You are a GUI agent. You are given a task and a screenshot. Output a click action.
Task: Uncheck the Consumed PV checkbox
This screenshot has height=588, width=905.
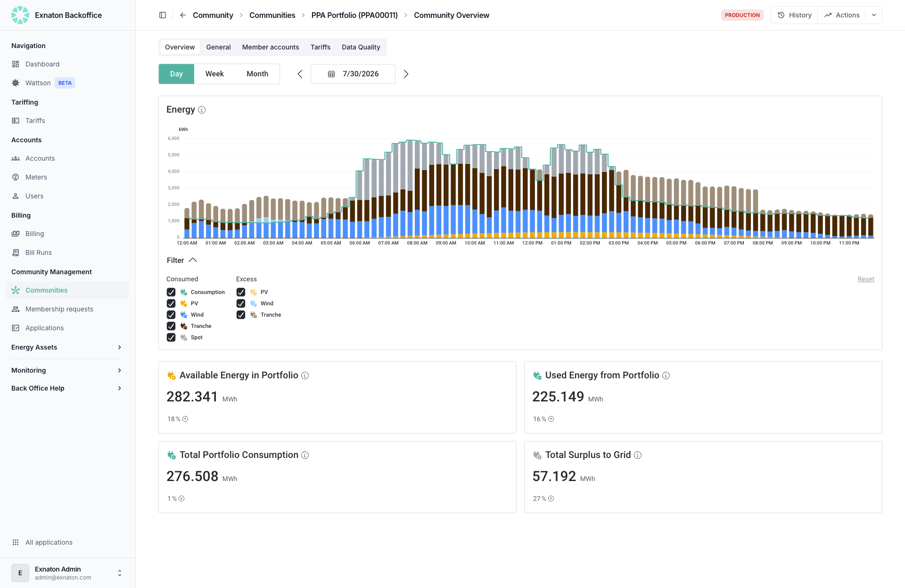pos(171,303)
